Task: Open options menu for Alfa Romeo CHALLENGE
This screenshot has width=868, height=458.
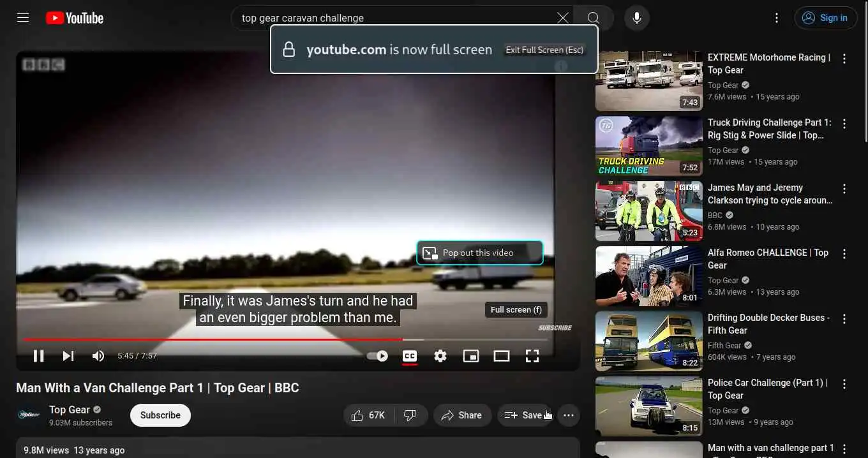Action: point(844,254)
